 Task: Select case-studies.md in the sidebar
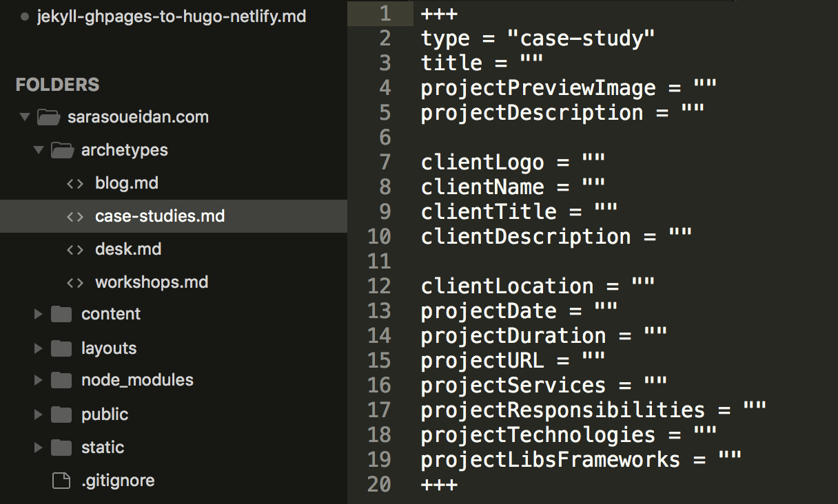point(174,216)
